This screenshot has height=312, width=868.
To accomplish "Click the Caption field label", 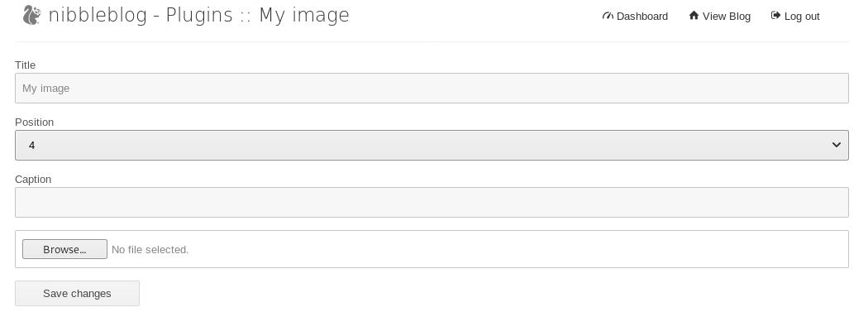I will click(x=33, y=179).
